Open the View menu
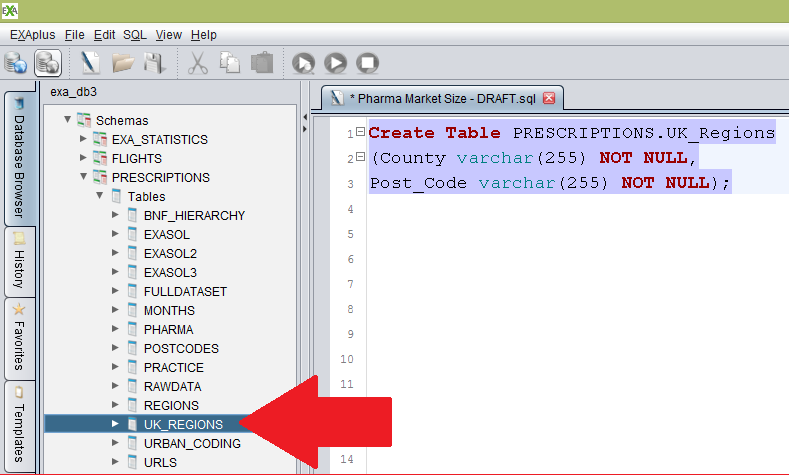The image size is (789, 475). pos(169,35)
